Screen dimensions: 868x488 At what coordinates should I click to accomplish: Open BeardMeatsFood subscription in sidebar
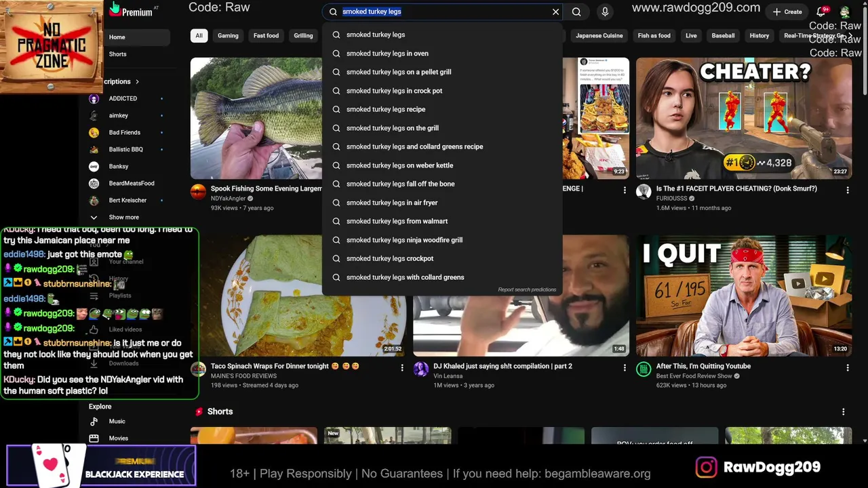pos(127,183)
